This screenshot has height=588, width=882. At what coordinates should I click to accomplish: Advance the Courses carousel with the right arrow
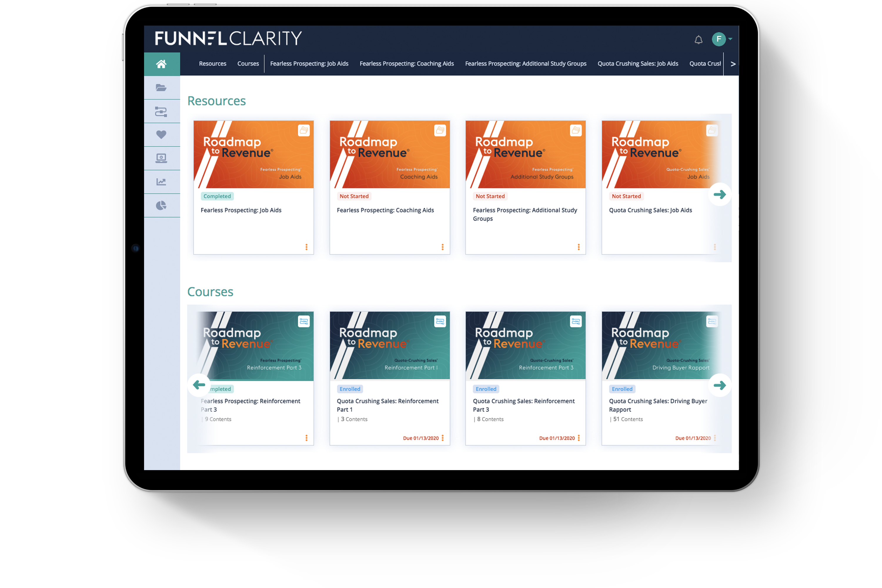coord(720,385)
